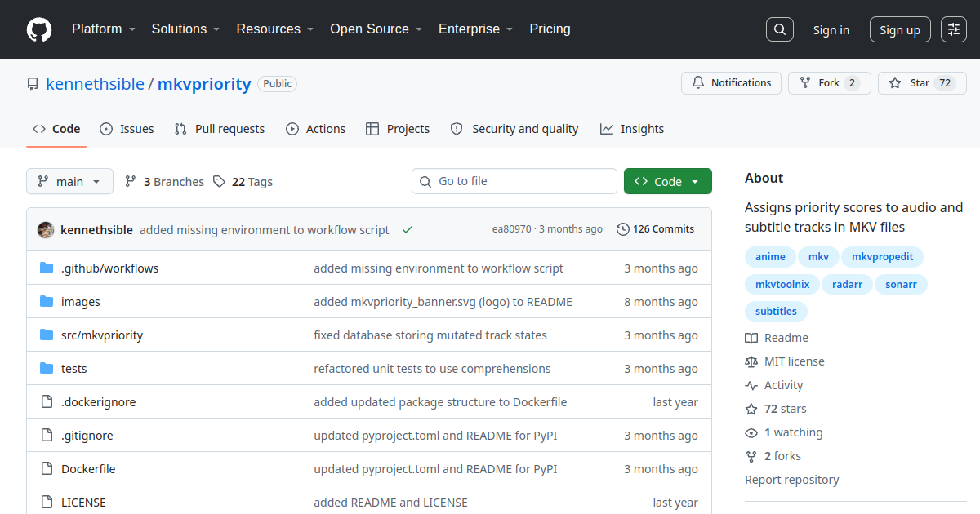Select the bell icon in Notifications
The image size is (980, 514).
(x=698, y=83)
